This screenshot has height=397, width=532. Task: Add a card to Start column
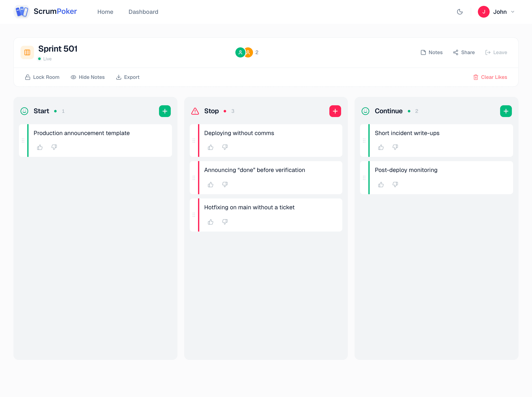[x=165, y=111]
